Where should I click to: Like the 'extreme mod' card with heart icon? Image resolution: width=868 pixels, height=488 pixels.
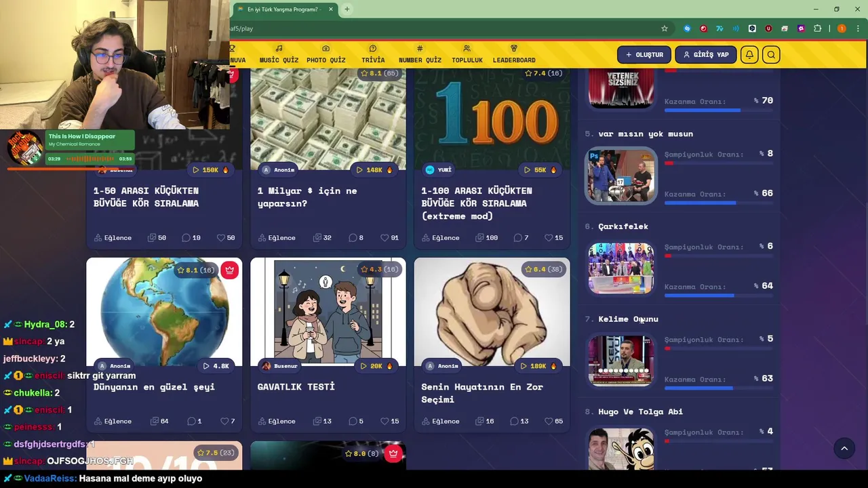point(549,238)
